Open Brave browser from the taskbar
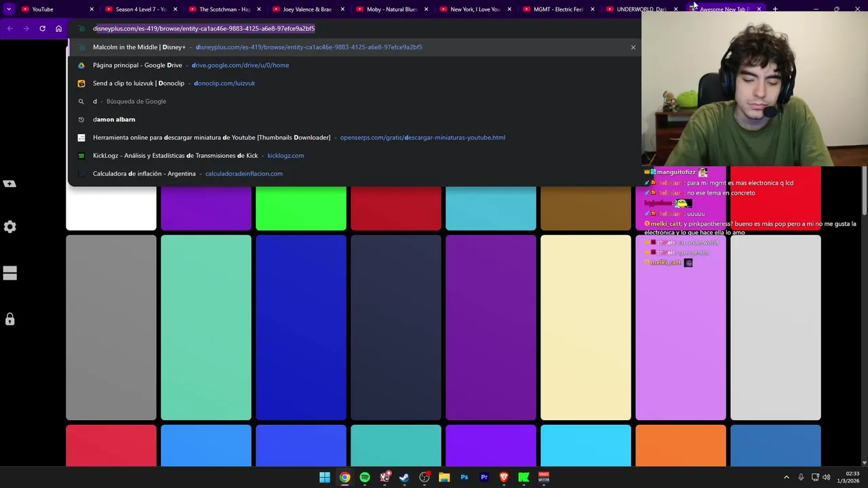Viewport: 868px width, 488px height. (x=504, y=477)
